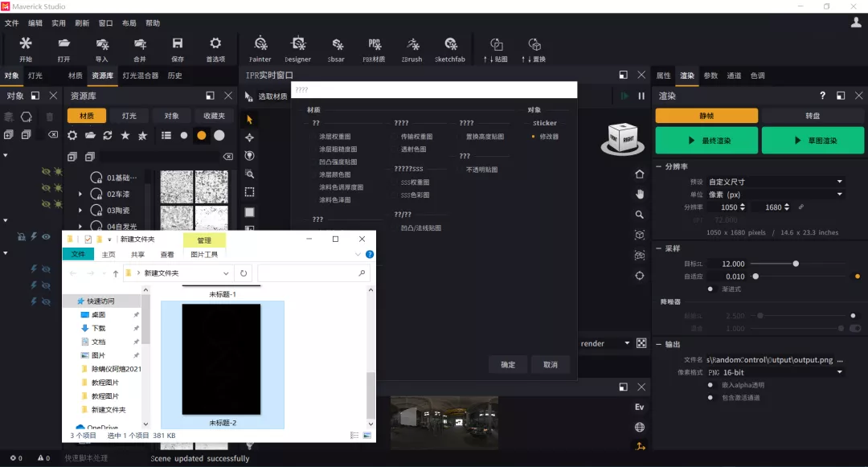
Task: Click the 置换 replace toolbar icon
Action: click(534, 44)
